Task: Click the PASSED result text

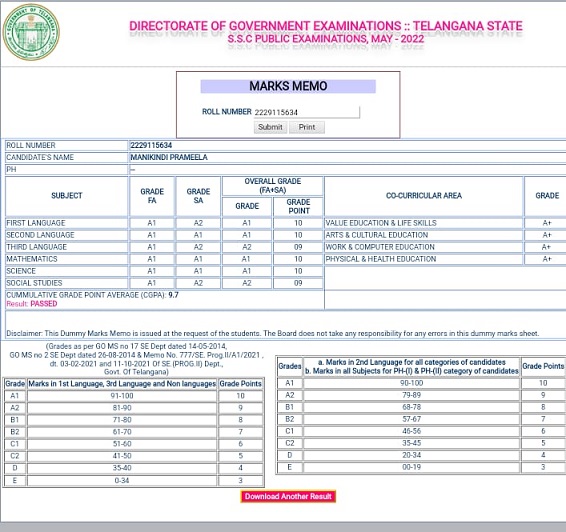Action: pos(44,304)
